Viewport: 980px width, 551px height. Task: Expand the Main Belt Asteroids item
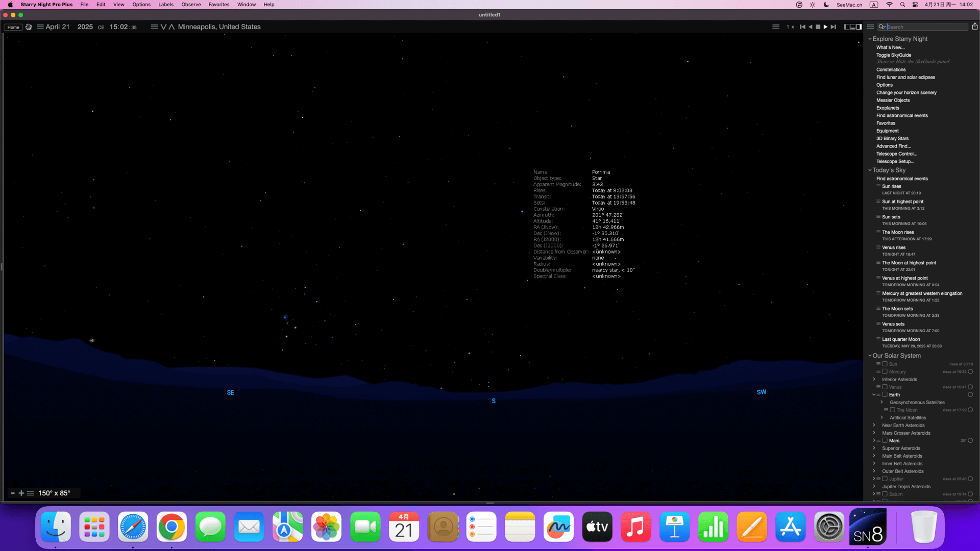(x=874, y=456)
